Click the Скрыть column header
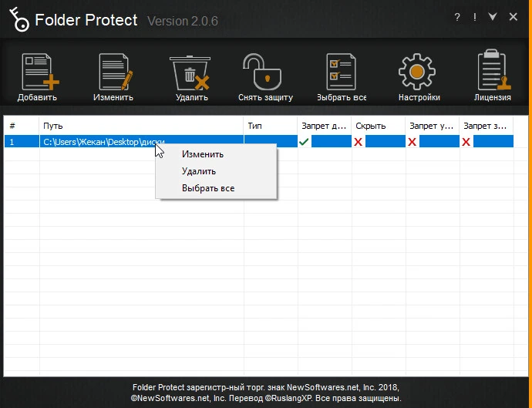The width and height of the screenshot is (532, 408). pos(379,126)
